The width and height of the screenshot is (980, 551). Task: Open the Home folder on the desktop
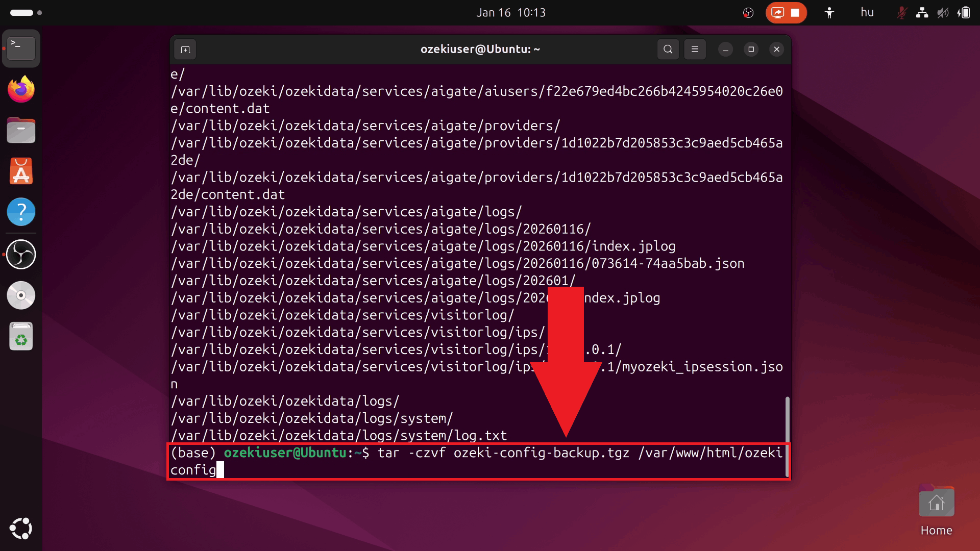pos(937,503)
